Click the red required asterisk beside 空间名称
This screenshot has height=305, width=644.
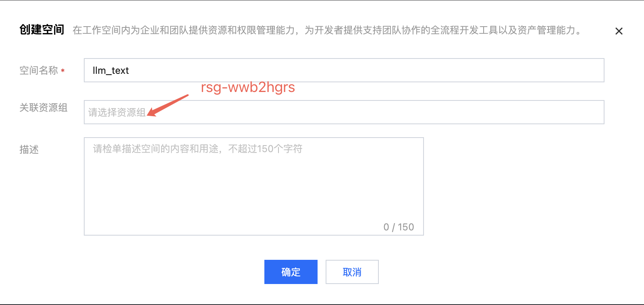pyautogui.click(x=63, y=71)
